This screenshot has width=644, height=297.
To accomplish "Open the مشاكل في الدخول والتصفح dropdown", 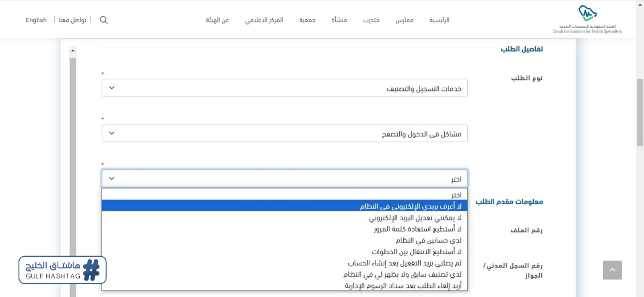I will [284, 133].
